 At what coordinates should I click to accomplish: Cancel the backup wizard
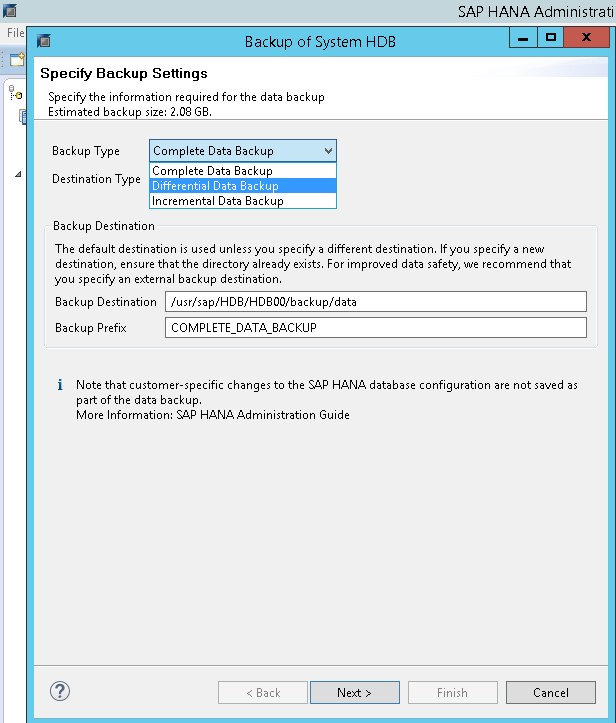[551, 693]
